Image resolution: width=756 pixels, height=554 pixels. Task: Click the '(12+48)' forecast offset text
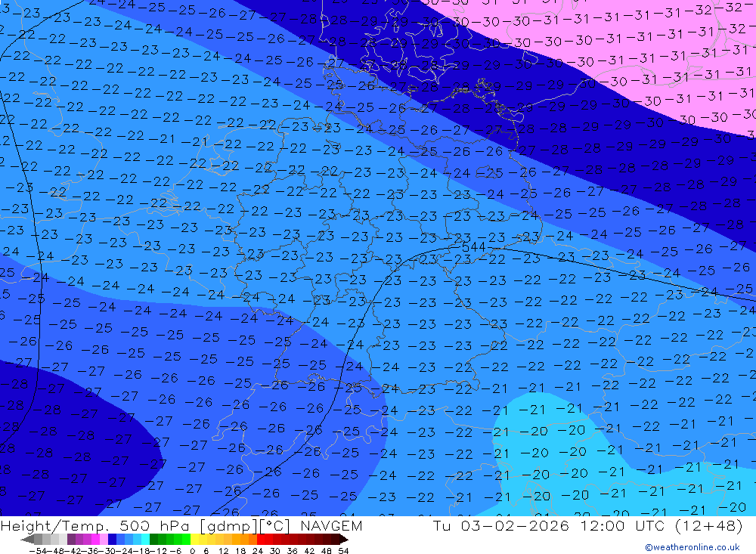(x=709, y=525)
